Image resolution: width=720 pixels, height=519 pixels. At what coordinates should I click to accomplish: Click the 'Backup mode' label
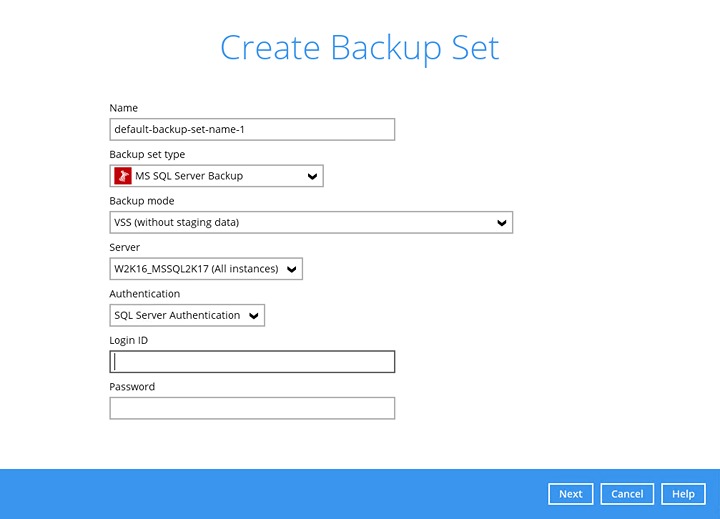pyautogui.click(x=141, y=201)
